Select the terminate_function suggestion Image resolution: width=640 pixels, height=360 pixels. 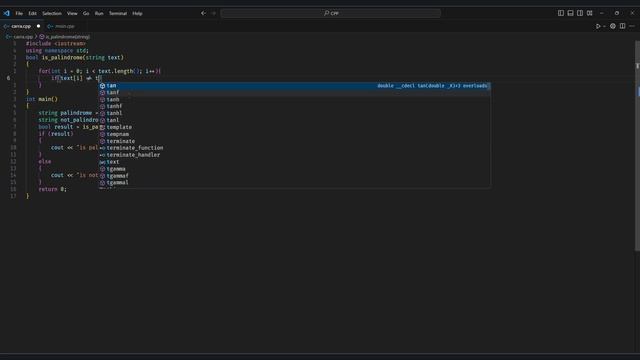tap(295, 148)
